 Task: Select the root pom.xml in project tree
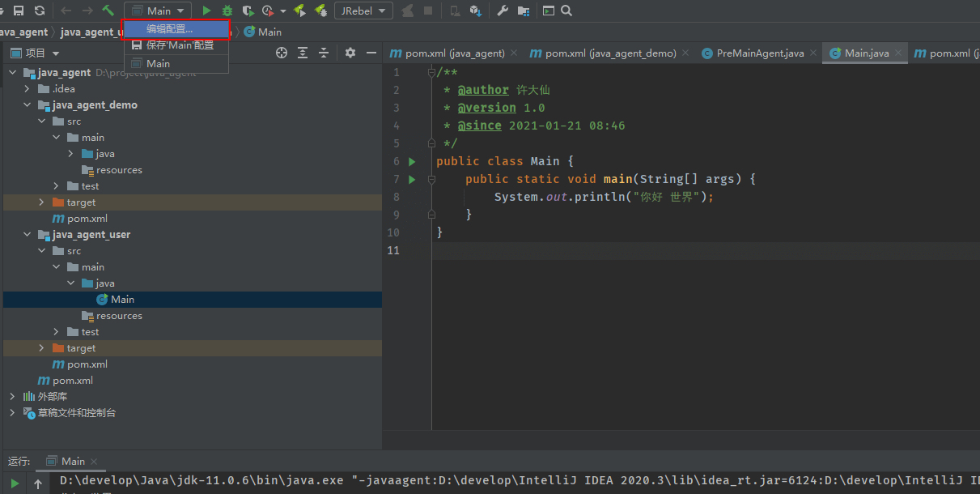(x=193, y=381)
